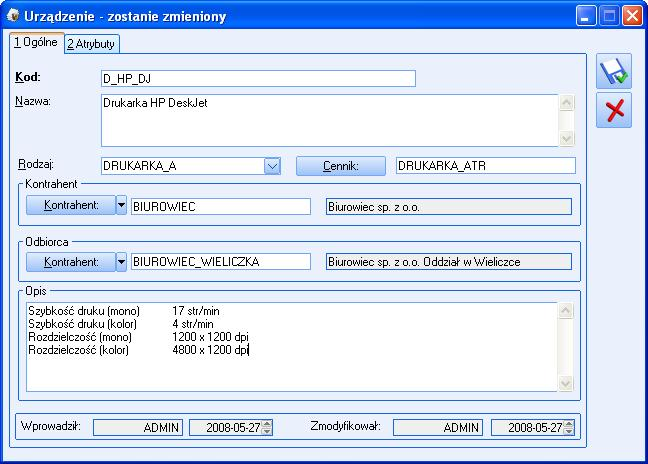Click the Opis scroll down arrow
This screenshot has width=648, height=464.
(x=565, y=383)
